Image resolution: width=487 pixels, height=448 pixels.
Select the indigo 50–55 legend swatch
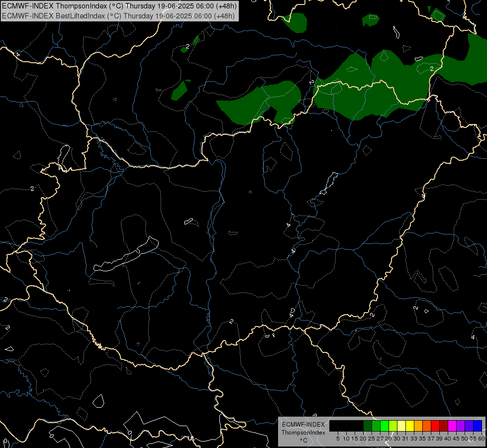pos(469,426)
